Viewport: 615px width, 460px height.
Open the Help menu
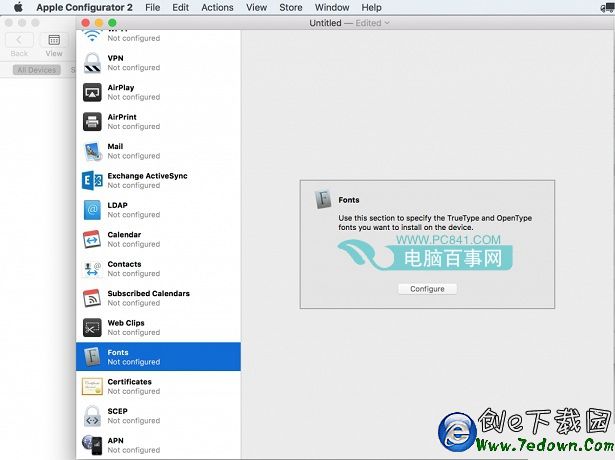click(x=371, y=7)
